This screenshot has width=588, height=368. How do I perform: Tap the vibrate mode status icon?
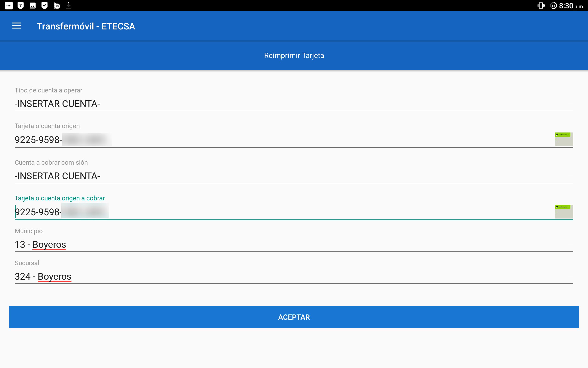(541, 5)
